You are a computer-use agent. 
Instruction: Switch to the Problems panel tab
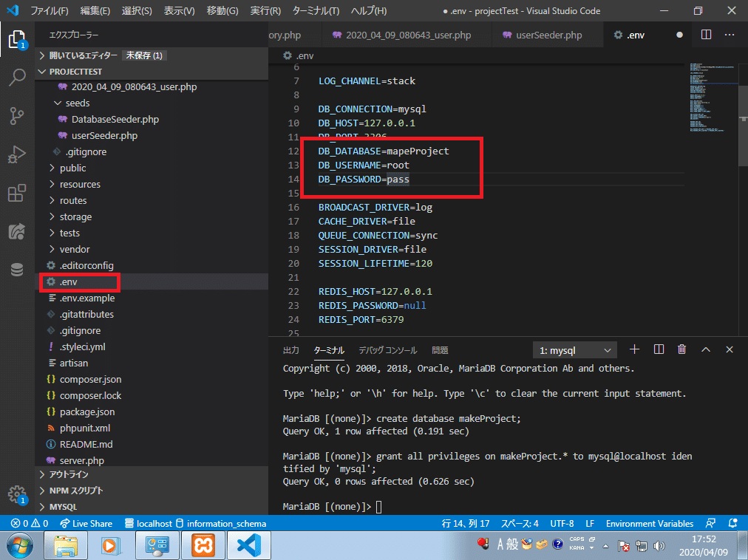coord(440,350)
